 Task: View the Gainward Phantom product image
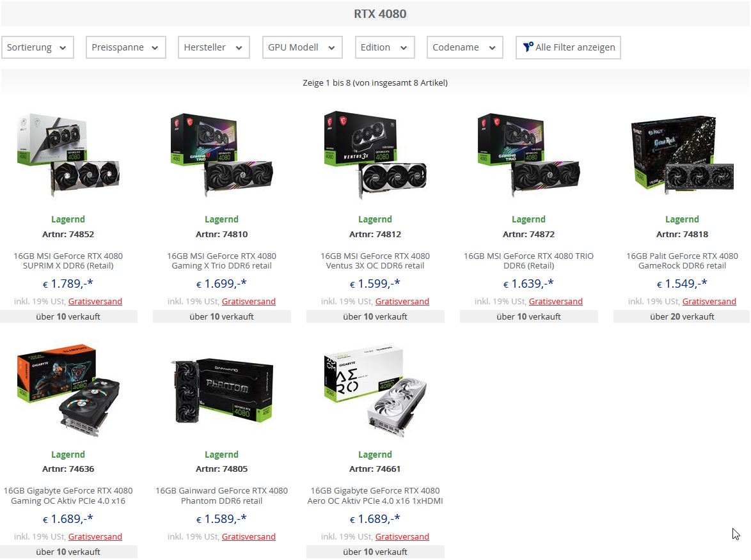pyautogui.click(x=222, y=389)
